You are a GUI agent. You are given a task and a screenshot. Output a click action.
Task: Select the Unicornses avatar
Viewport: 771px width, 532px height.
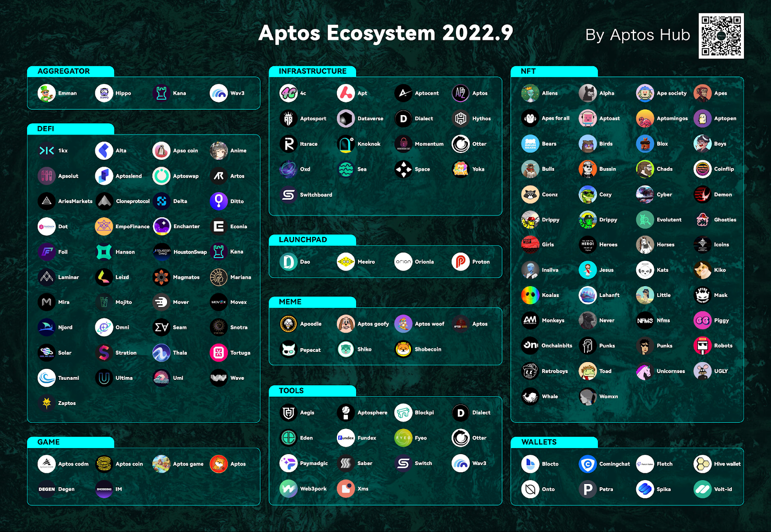tap(645, 371)
